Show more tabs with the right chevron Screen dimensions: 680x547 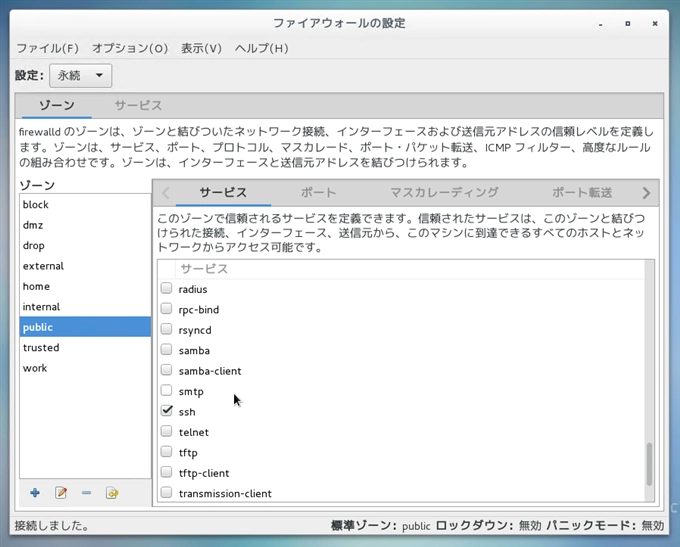pos(646,193)
